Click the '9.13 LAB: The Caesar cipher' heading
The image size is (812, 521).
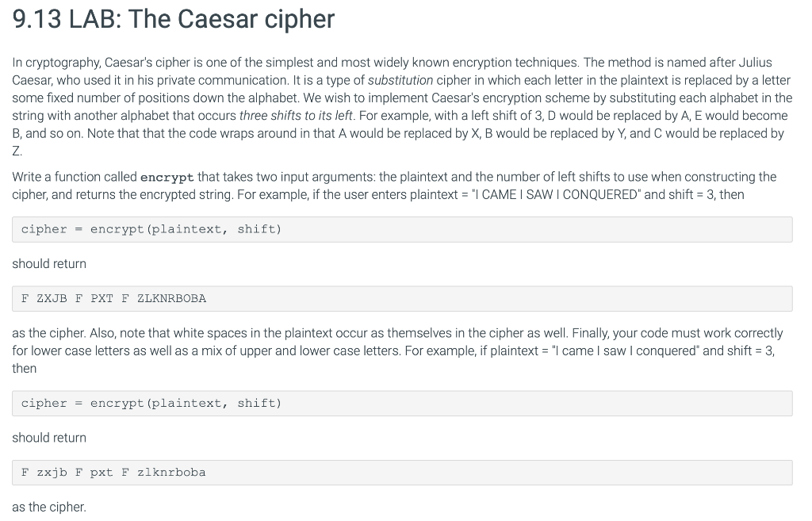click(174, 20)
